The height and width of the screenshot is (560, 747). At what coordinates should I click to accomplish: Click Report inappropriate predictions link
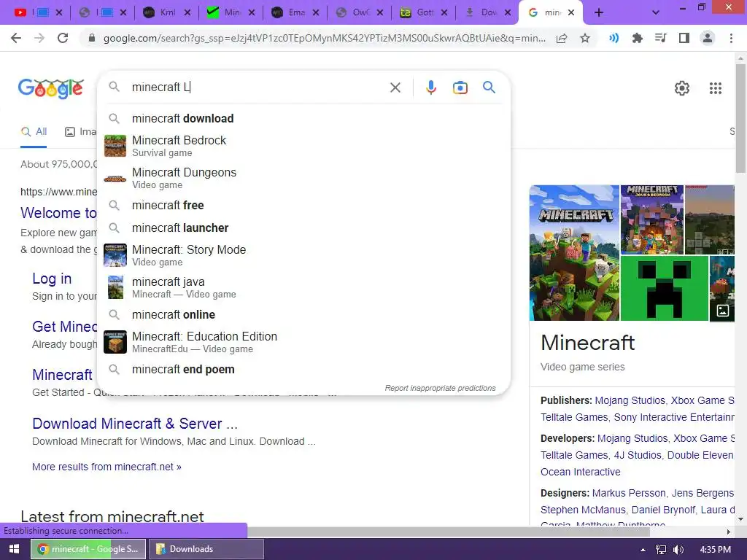440,388
